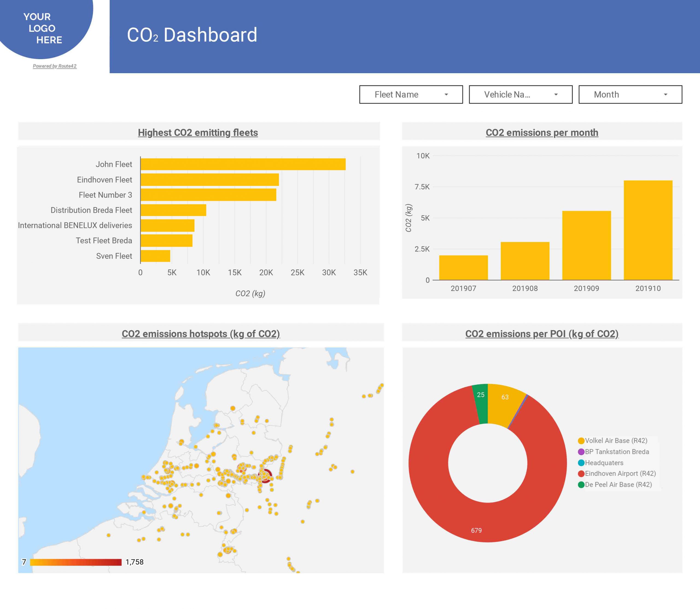
Task: Select the Sven Fleet bar
Action: tap(155, 256)
